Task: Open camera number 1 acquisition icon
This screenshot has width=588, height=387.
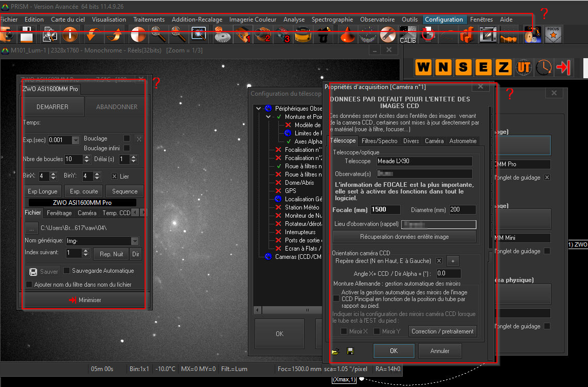Action: [x=242, y=34]
